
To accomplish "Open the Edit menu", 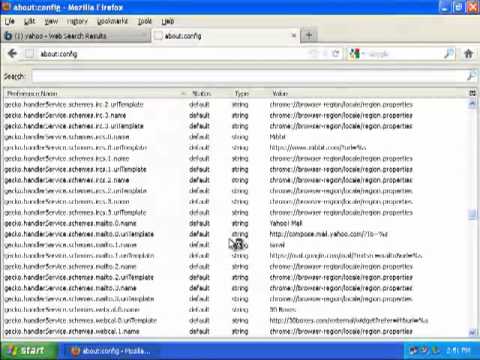I will 29,21.
